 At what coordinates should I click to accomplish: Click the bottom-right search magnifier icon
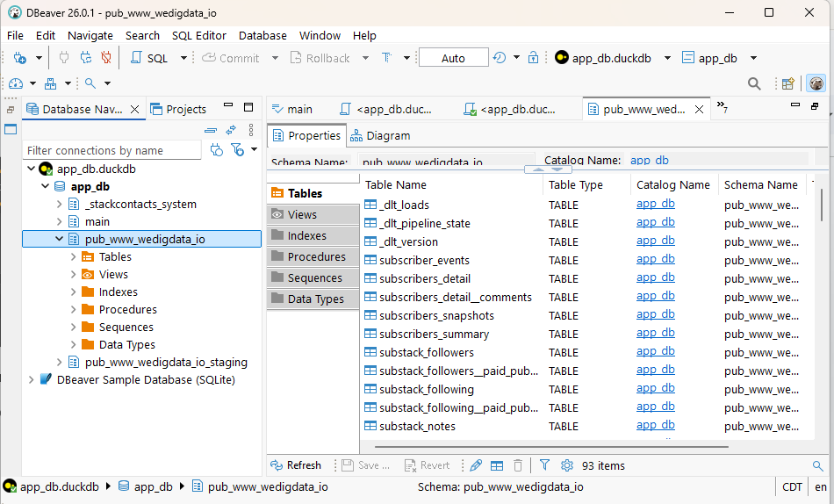(818, 466)
